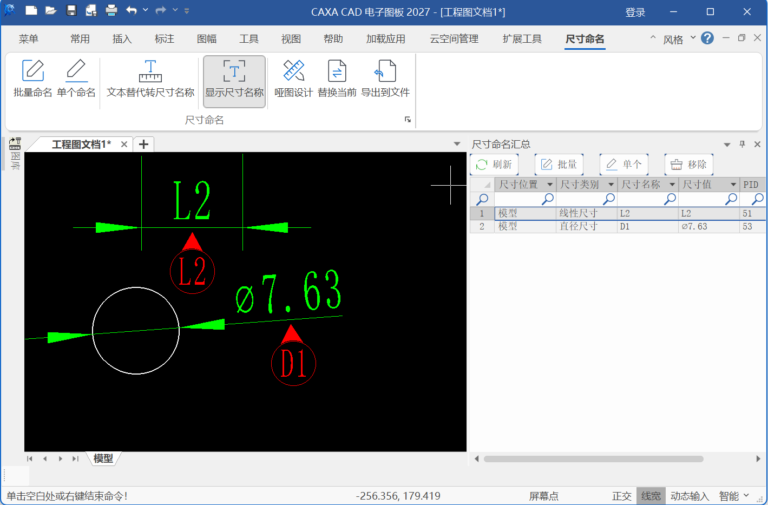The height and width of the screenshot is (505, 768).
Task: Print the drawing with the printer icon
Action: tap(112, 10)
